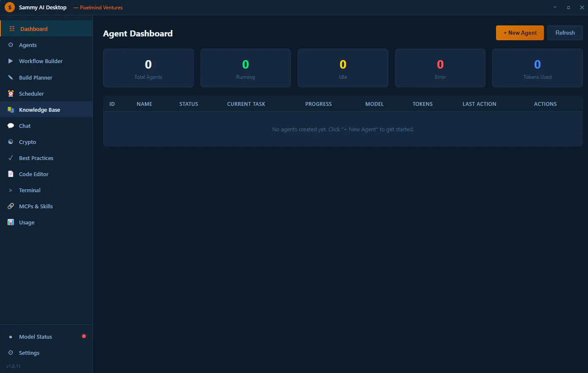Launch the Terminal section
This screenshot has width=588, height=373.
(46, 190)
